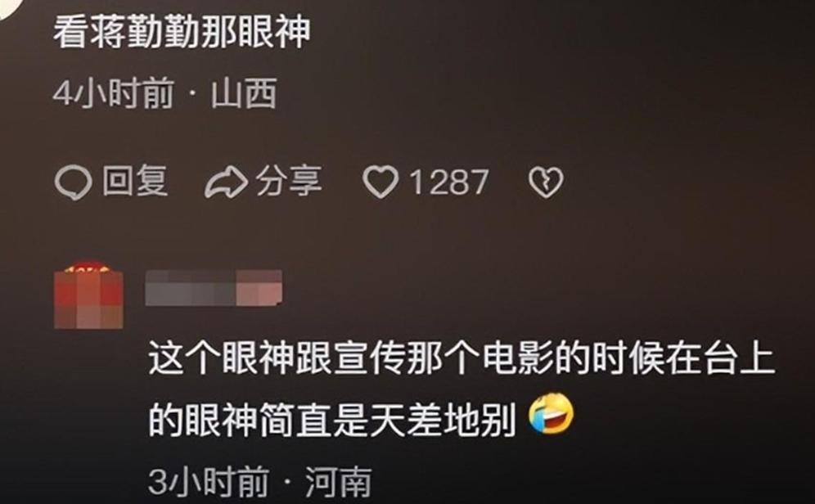Click the 3小时前 timestamp

coord(209,482)
